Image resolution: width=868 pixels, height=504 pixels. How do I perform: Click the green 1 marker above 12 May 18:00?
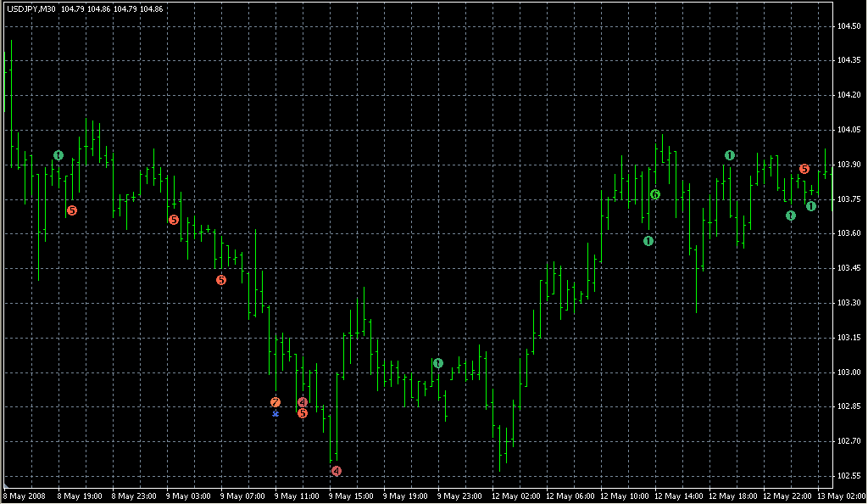pos(730,155)
